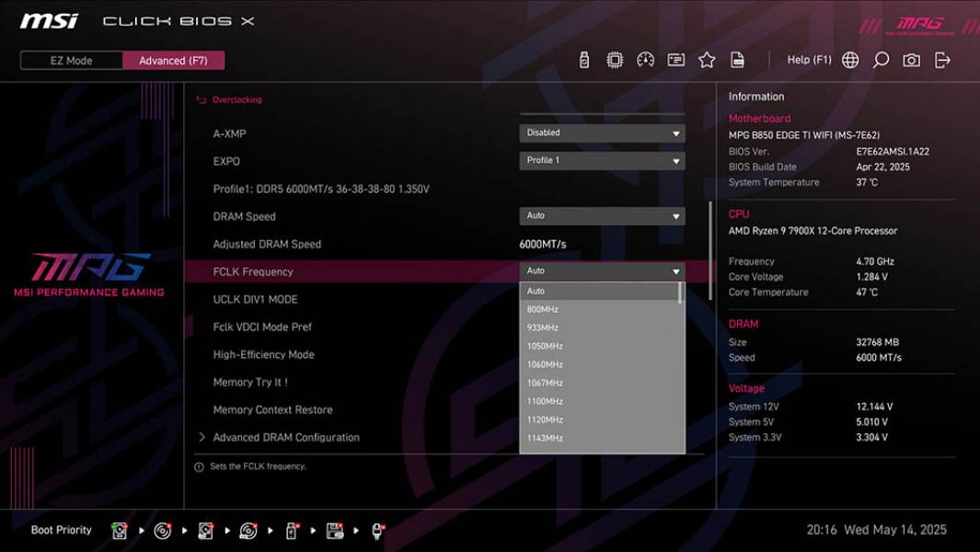Select network cable boot device icon
The height and width of the screenshot is (552, 980).
click(377, 531)
